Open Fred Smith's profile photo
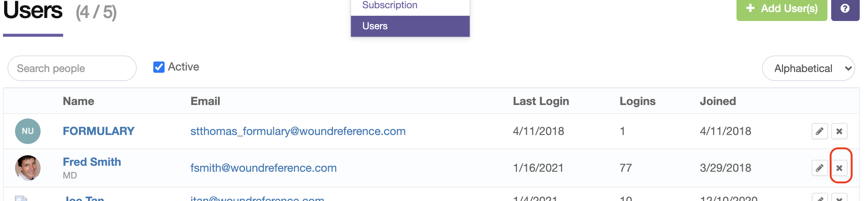 point(28,168)
